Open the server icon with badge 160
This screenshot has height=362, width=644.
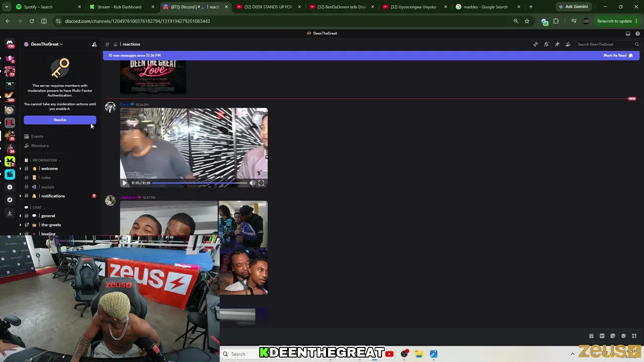[10, 96]
